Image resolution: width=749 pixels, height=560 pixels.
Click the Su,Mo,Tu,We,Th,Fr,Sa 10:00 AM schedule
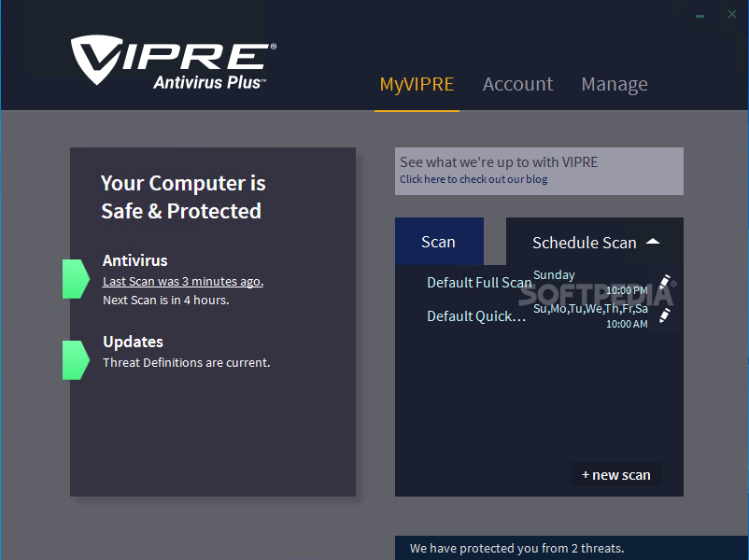[x=590, y=315]
